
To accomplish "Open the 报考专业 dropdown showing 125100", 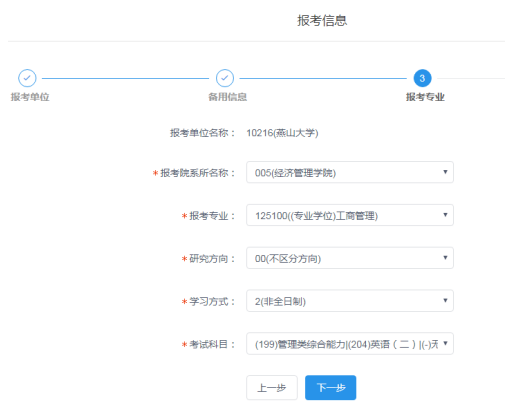I will click(x=350, y=215).
